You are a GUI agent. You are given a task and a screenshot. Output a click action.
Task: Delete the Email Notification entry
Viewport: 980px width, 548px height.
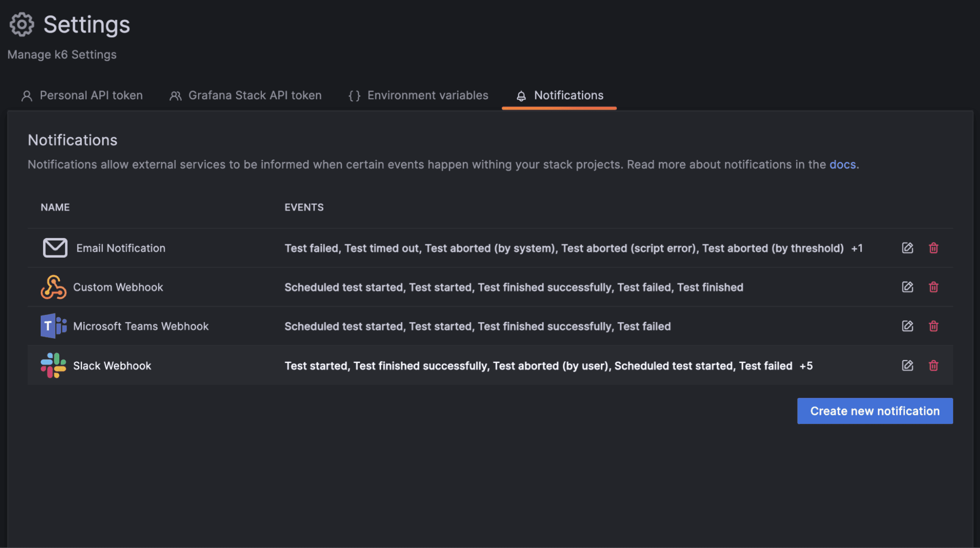click(933, 248)
